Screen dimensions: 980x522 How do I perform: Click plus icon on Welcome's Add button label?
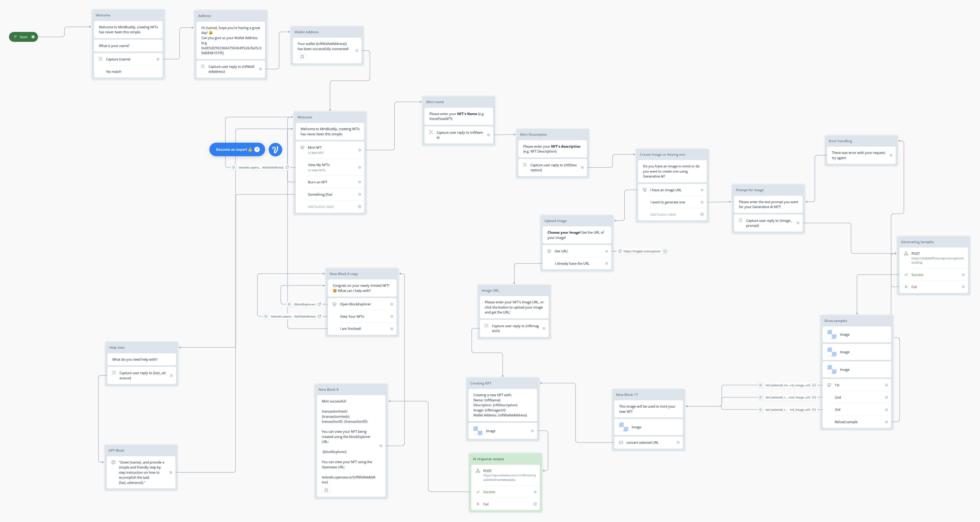[x=359, y=207]
